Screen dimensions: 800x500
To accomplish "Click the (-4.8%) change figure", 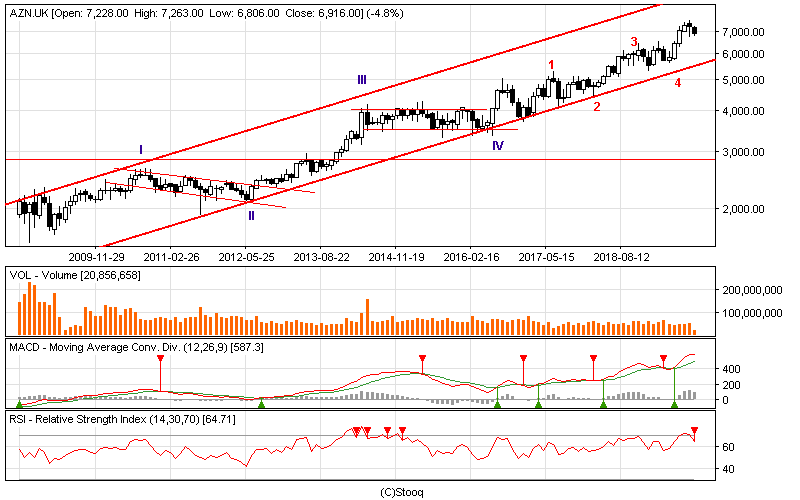I will point(385,13).
